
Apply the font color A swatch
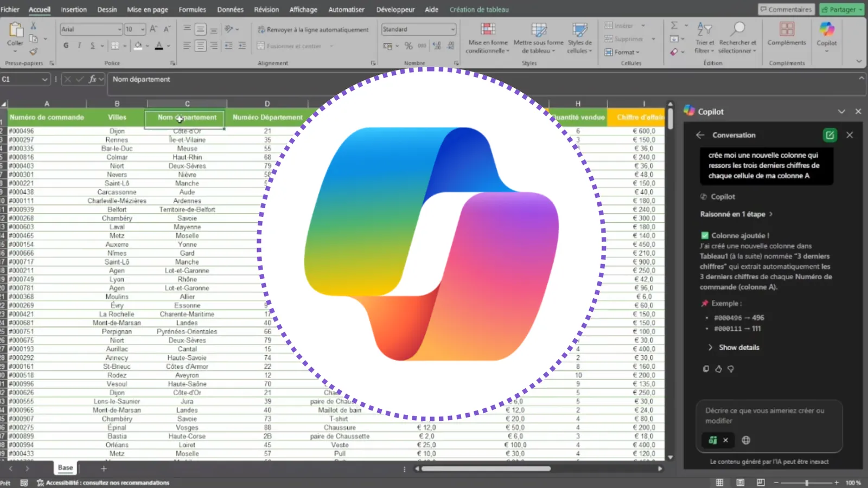[x=159, y=46]
